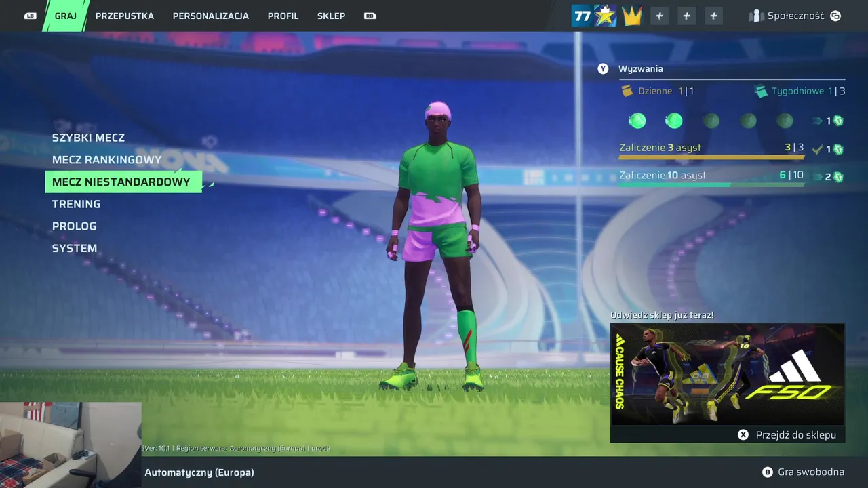
Task: Open the PERSONALIZACJA tab
Action: pos(211,16)
